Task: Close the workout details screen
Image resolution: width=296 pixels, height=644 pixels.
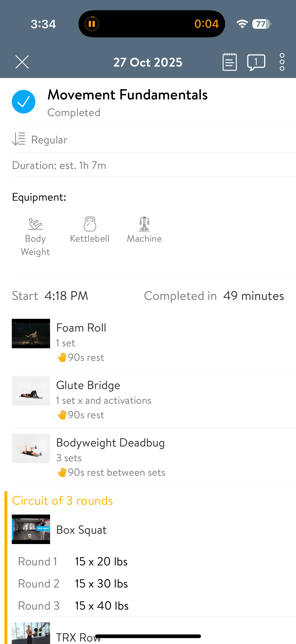Action: click(22, 62)
